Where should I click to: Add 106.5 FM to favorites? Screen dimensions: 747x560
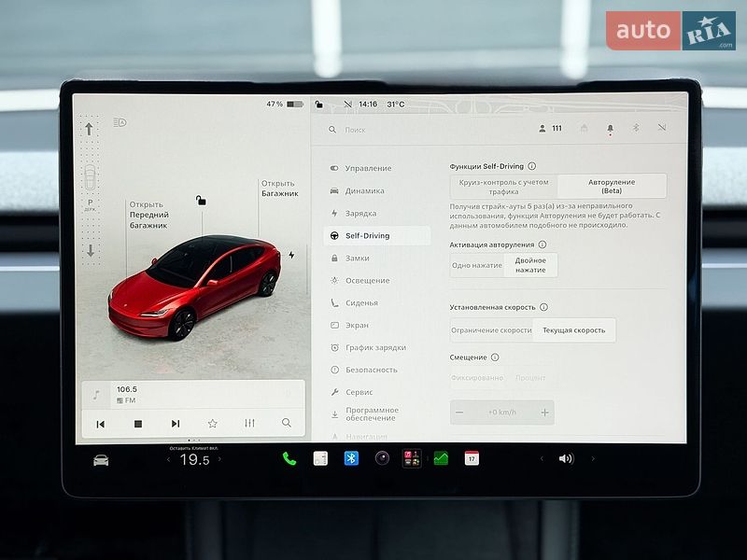click(x=213, y=424)
